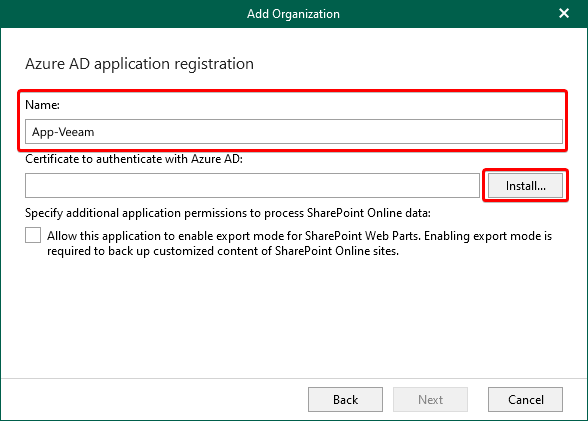Click Certificate to authenticate with Azure AD label
588x421 pixels.
click(134, 159)
